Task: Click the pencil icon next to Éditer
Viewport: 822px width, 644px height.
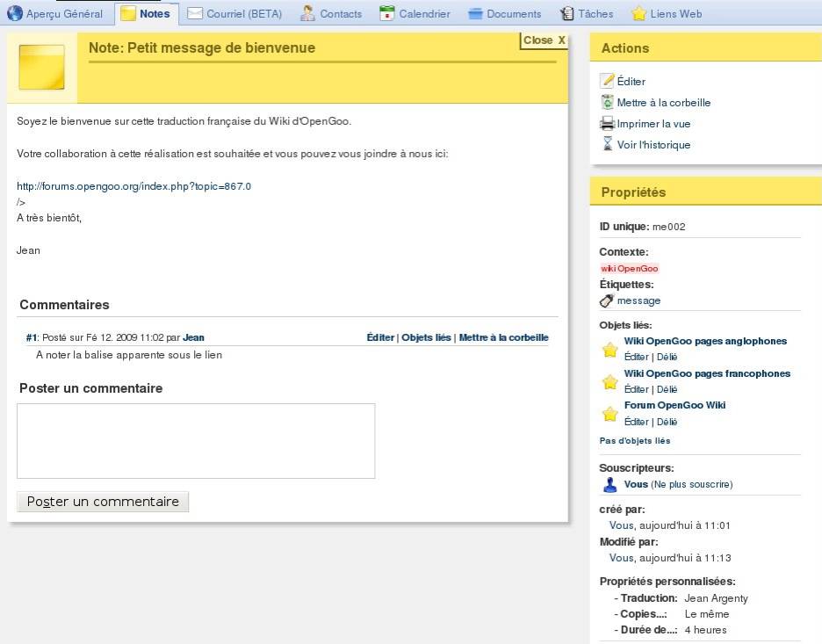Action: (607, 81)
